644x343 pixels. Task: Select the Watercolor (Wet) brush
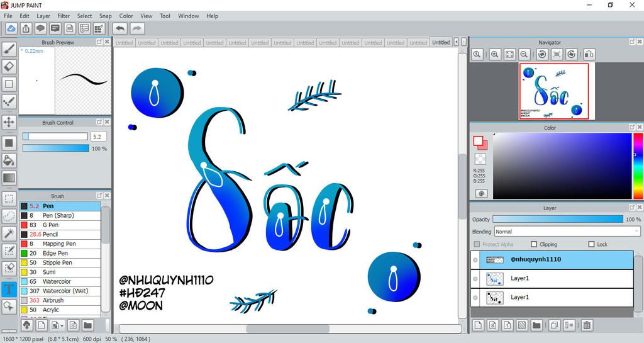60,291
